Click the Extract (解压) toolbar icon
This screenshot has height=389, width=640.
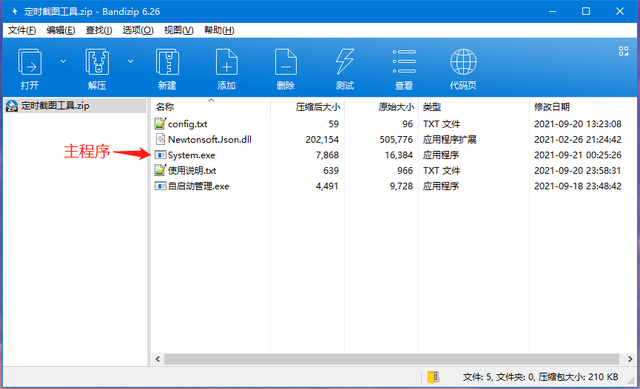tap(97, 62)
